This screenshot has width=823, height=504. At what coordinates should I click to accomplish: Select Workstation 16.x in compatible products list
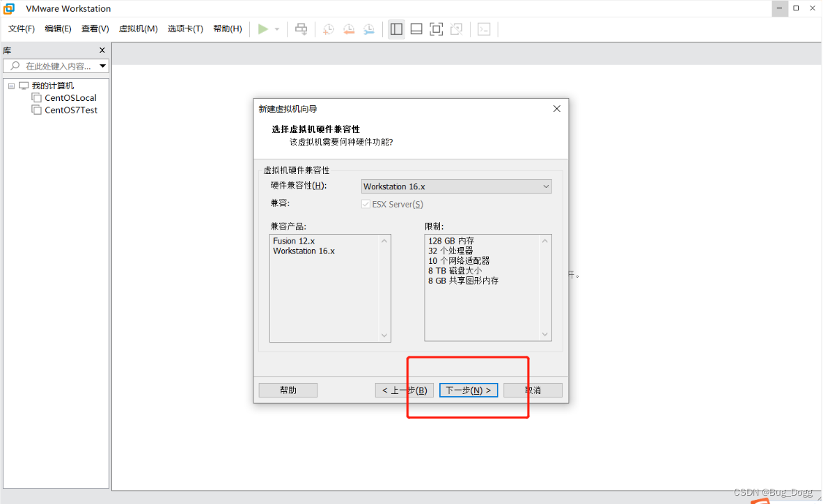point(304,251)
